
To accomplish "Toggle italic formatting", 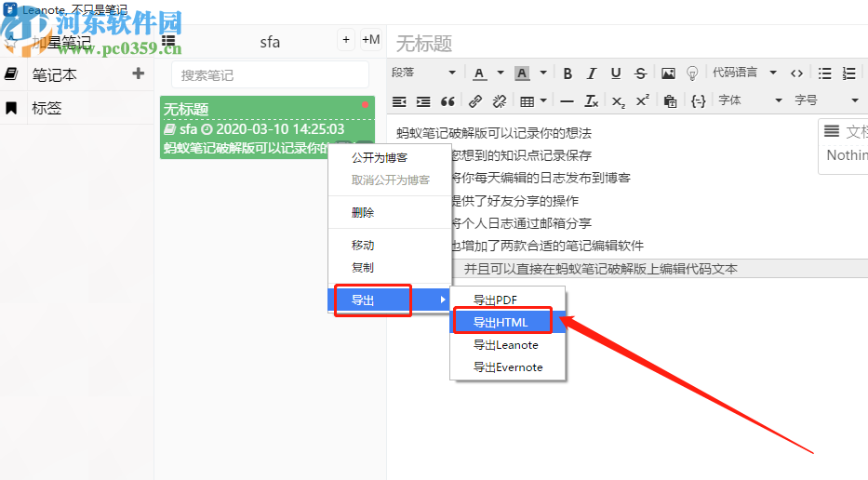I will coord(591,73).
